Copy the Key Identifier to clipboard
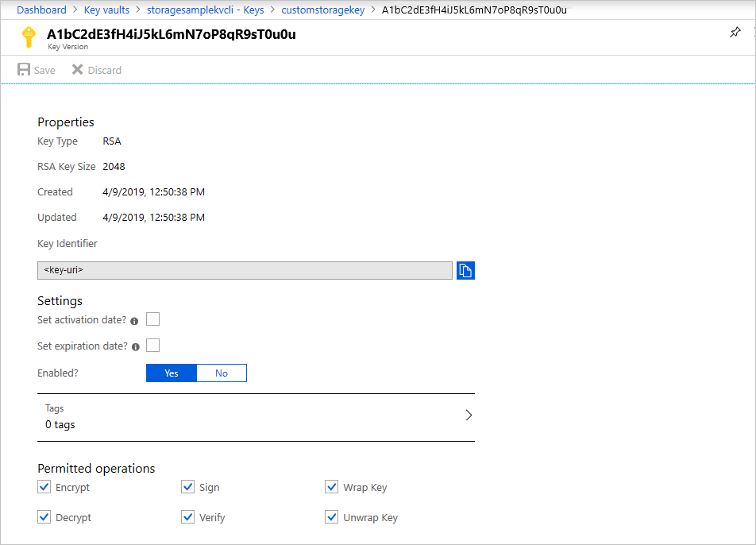 tap(465, 270)
